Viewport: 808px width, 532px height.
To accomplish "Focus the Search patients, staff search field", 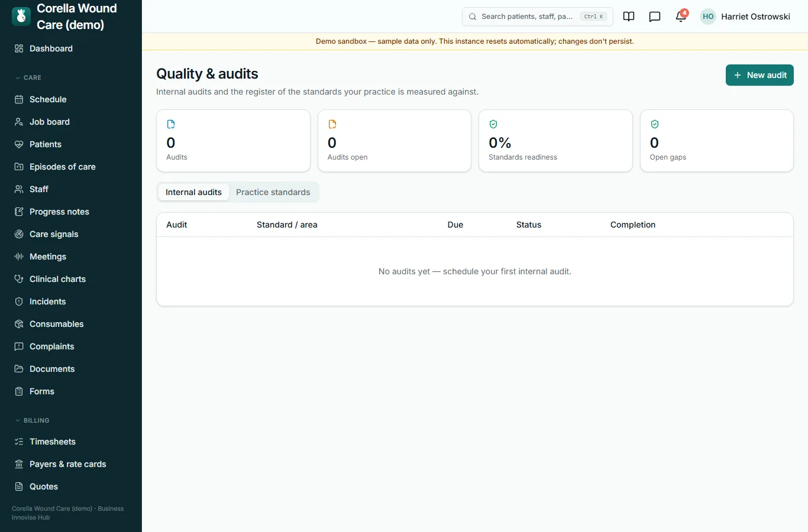I will coord(537,17).
